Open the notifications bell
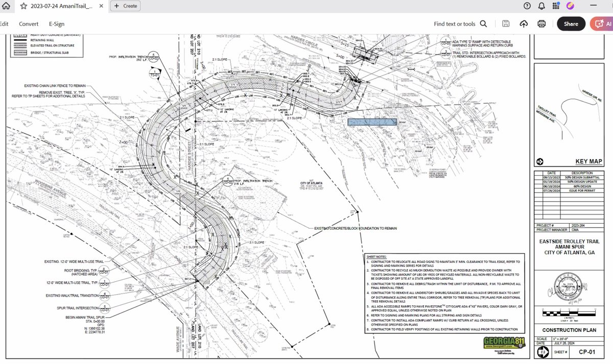The height and width of the screenshot is (364, 613). point(541,6)
